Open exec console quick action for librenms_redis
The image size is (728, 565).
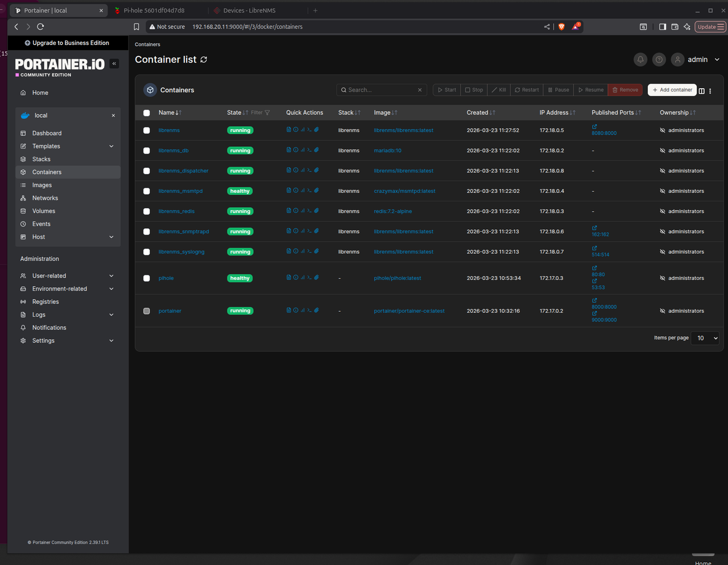point(309,211)
